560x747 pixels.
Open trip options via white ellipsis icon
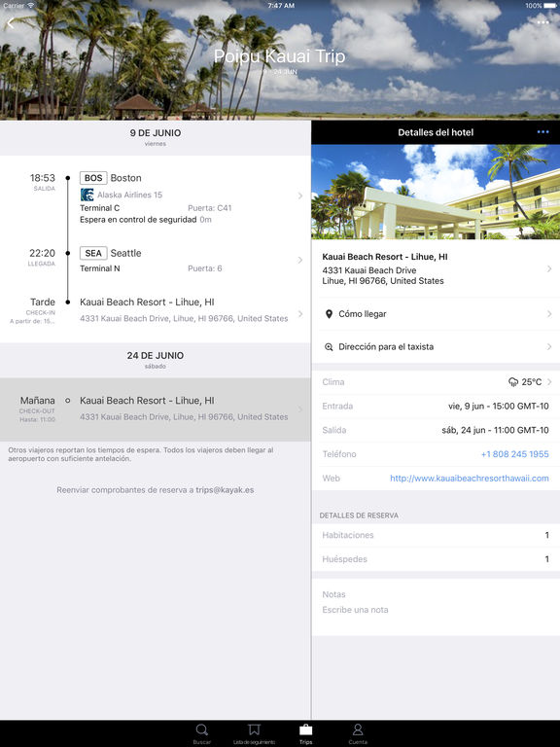[542, 22]
